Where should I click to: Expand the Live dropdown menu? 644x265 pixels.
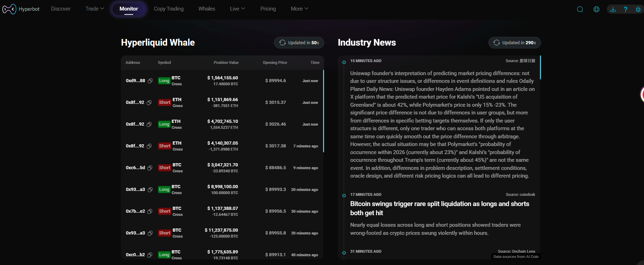(237, 9)
